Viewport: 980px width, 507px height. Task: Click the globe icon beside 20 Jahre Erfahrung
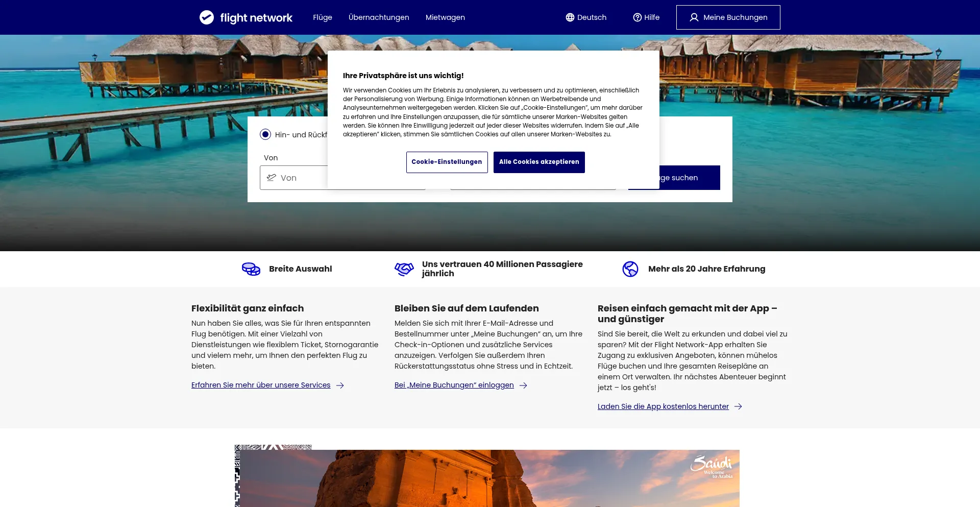pyautogui.click(x=630, y=269)
